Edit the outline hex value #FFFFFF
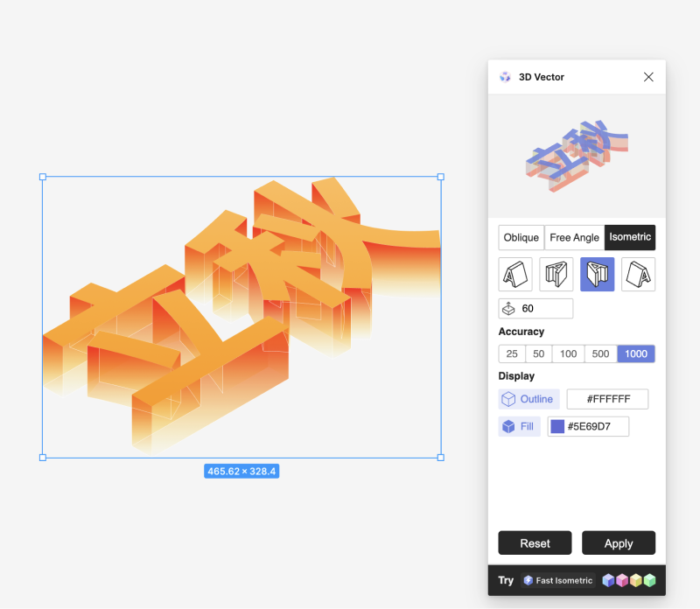The height and width of the screenshot is (609, 700). point(608,399)
